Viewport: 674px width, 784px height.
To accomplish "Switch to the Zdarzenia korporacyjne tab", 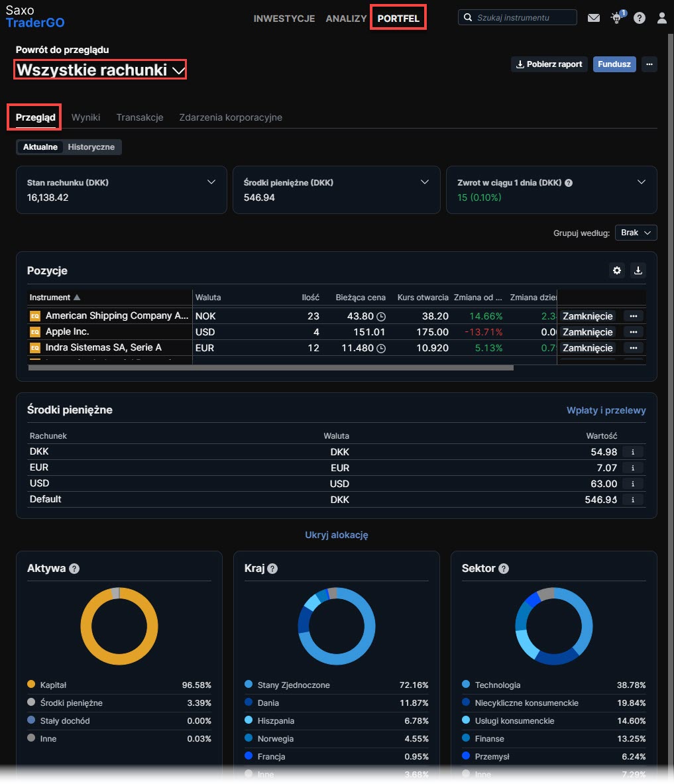I will pyautogui.click(x=231, y=117).
